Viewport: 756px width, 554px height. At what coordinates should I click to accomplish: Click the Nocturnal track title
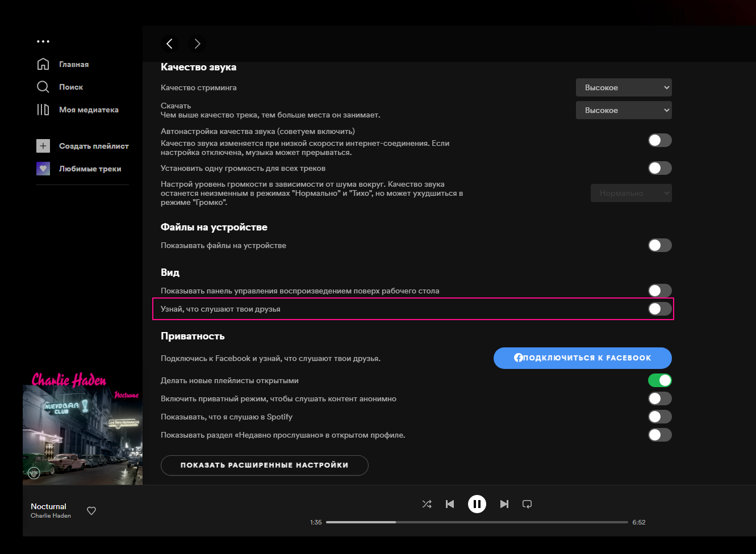click(x=48, y=506)
